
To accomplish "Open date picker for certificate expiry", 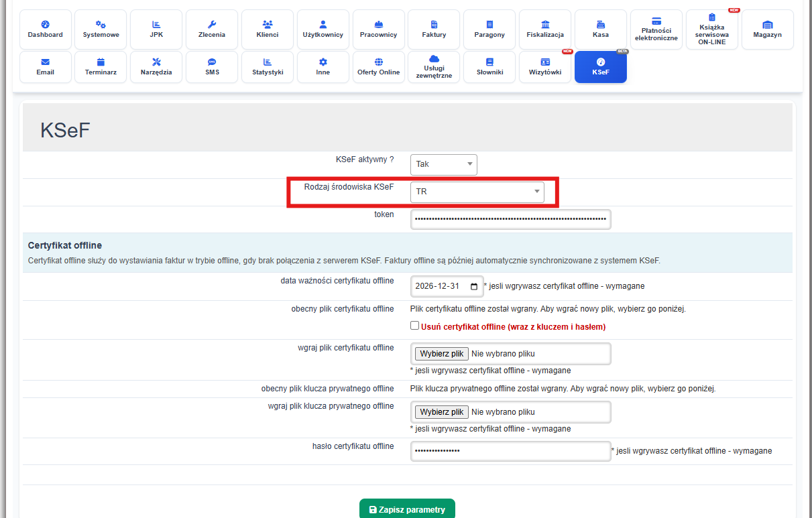I will [x=474, y=287].
